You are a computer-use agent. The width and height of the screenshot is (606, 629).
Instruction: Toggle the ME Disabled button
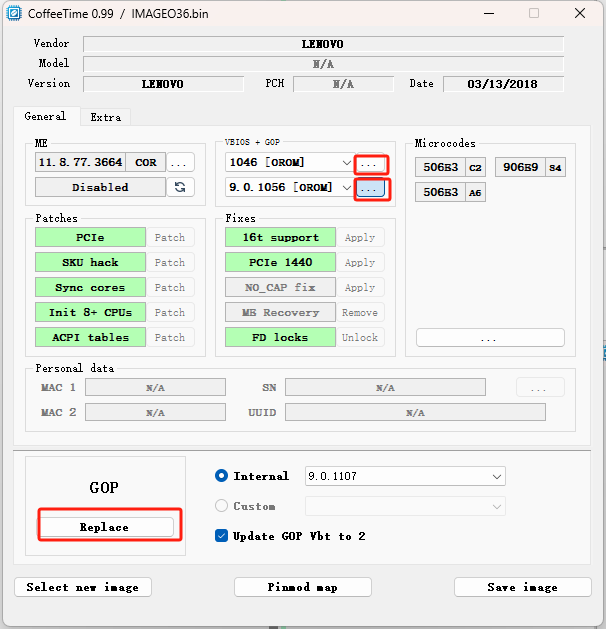100,187
